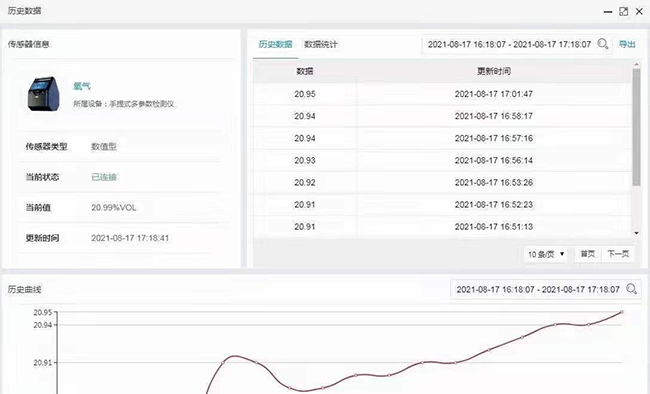Click the table scrollbar up arrow
Screen dimensions: 650x394
pos(636,64)
